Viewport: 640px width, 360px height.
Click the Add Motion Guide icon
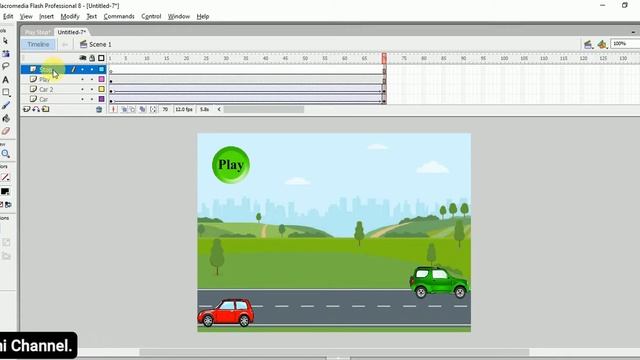pyautogui.click(x=36, y=109)
